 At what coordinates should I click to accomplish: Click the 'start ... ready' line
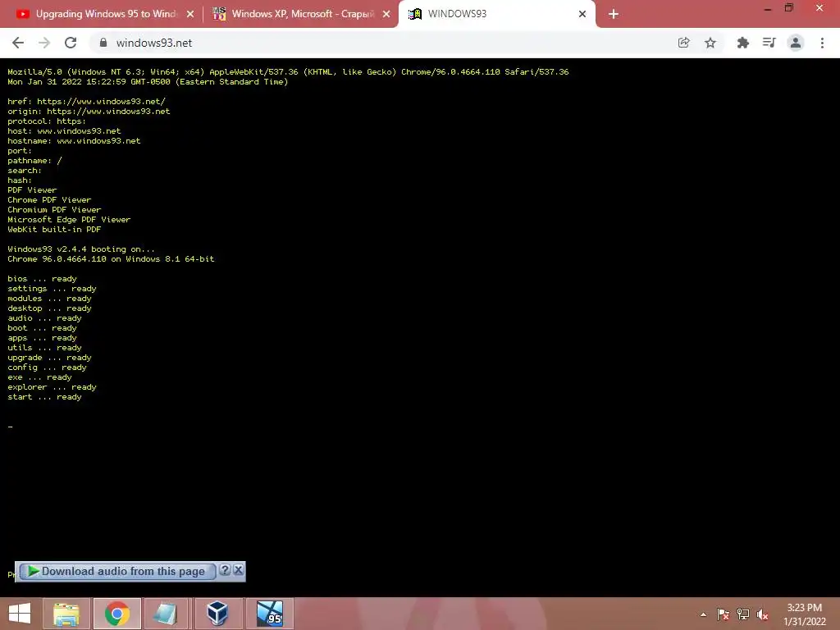coord(44,397)
